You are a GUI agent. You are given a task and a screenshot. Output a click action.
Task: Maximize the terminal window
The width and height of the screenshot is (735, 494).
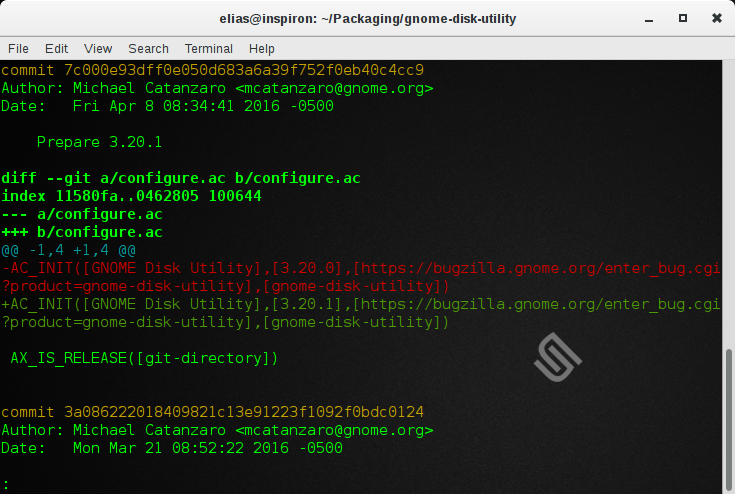click(x=682, y=18)
